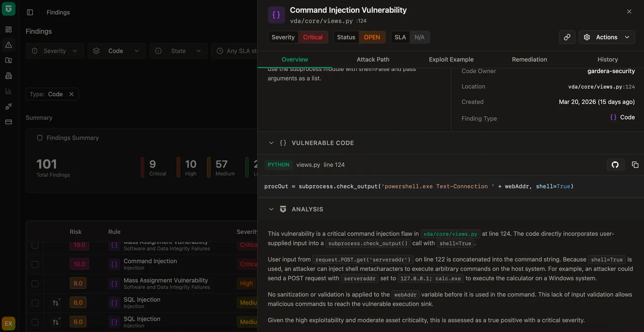Click the braces icon next to Finding Type Code
This screenshot has width=644, height=332.
click(614, 117)
